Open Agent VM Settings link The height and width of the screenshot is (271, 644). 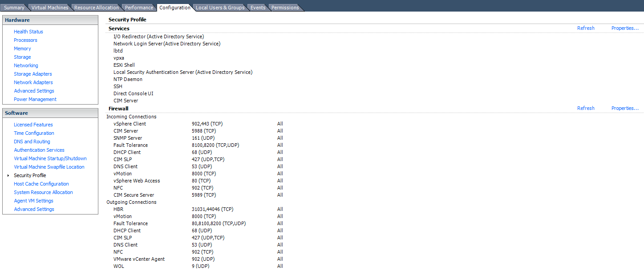click(33, 201)
